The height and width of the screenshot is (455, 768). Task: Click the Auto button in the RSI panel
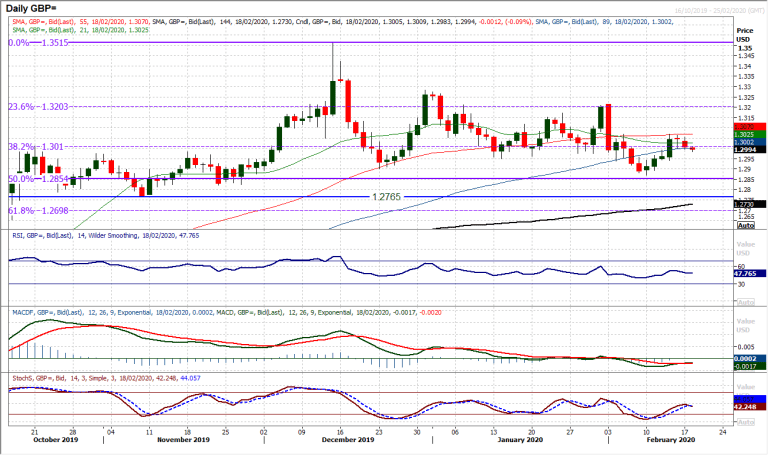[745, 302]
